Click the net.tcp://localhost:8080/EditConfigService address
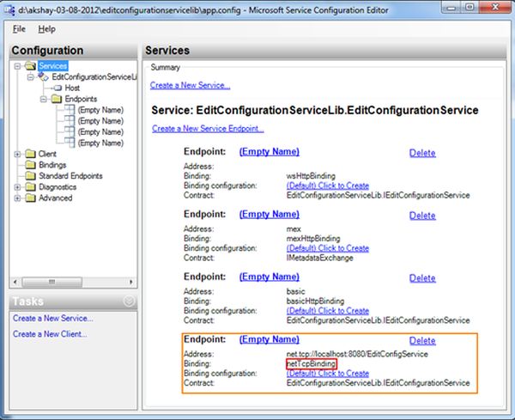This screenshot has width=515, height=420. (357, 354)
